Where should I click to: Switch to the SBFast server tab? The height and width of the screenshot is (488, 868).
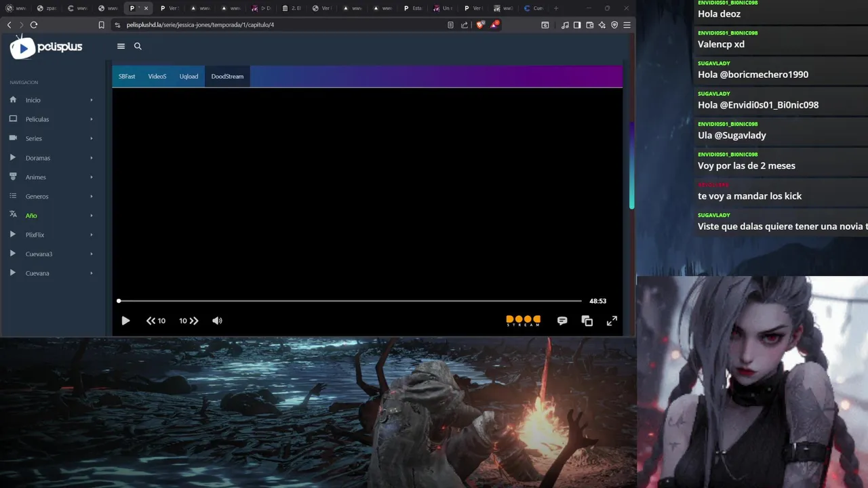click(x=127, y=77)
